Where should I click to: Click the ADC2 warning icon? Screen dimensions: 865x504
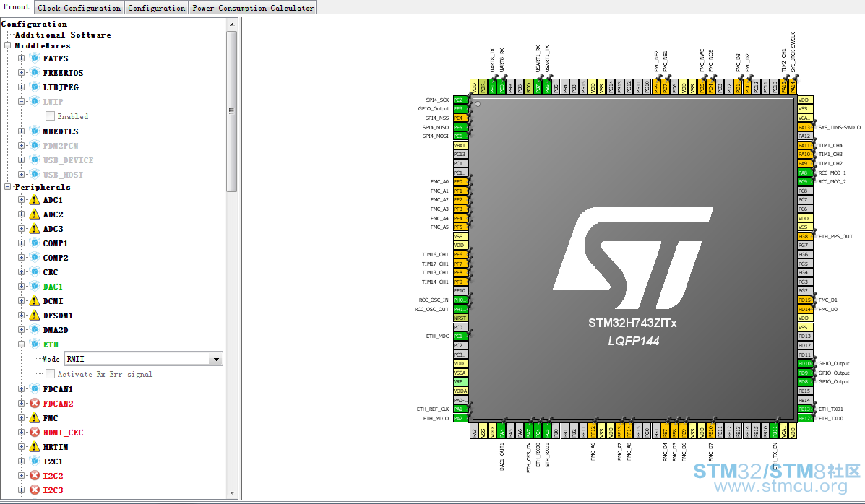(35, 214)
